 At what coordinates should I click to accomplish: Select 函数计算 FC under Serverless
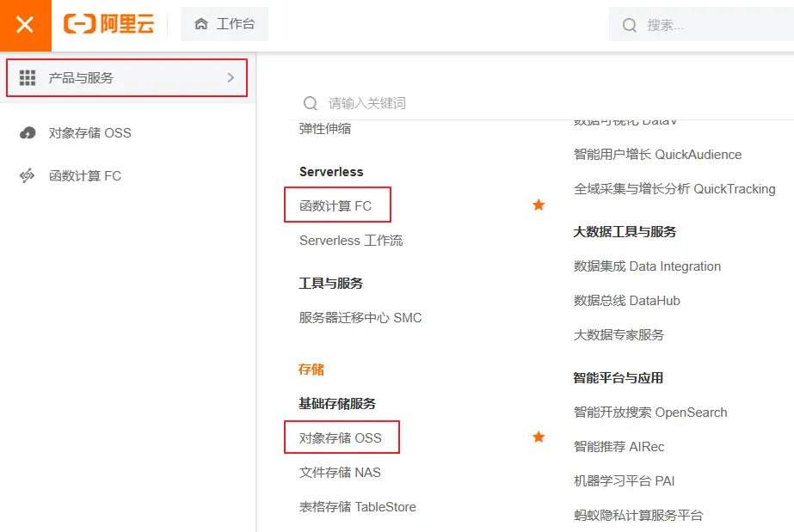335,205
